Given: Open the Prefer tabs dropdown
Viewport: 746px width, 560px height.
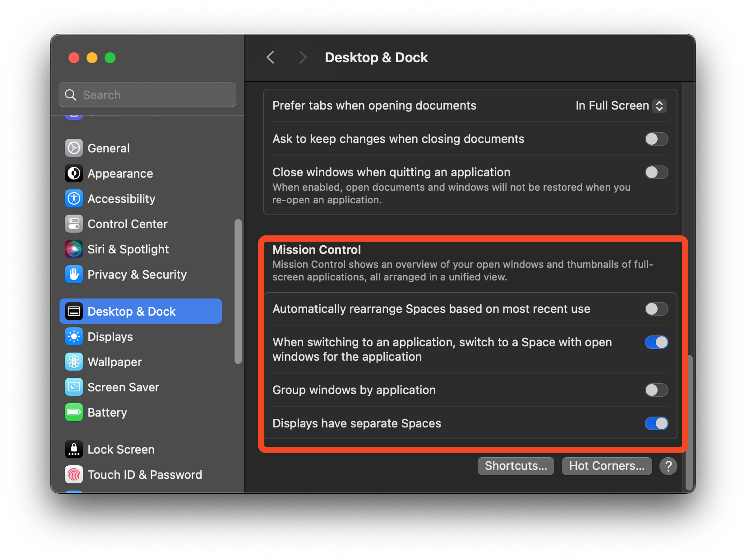Looking at the screenshot, I should pos(620,106).
